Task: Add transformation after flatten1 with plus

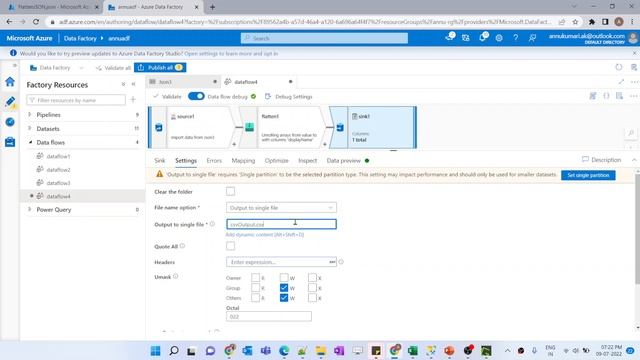Action: coord(325,144)
